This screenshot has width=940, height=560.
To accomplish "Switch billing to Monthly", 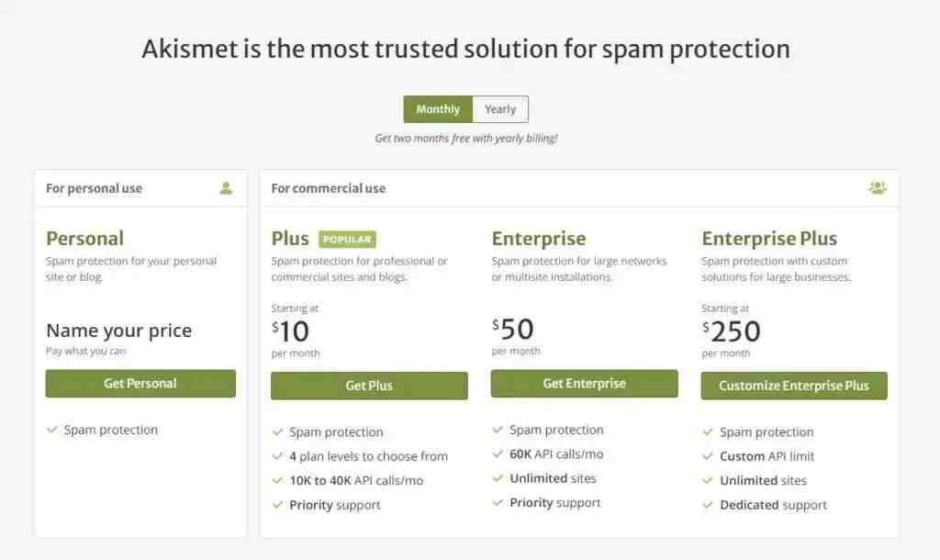I will (x=438, y=109).
